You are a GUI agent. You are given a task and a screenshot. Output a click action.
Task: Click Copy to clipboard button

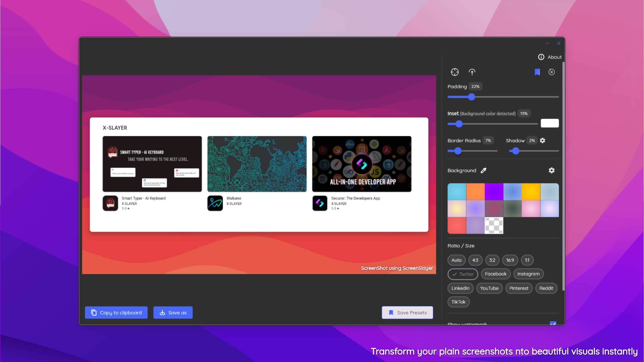click(116, 312)
